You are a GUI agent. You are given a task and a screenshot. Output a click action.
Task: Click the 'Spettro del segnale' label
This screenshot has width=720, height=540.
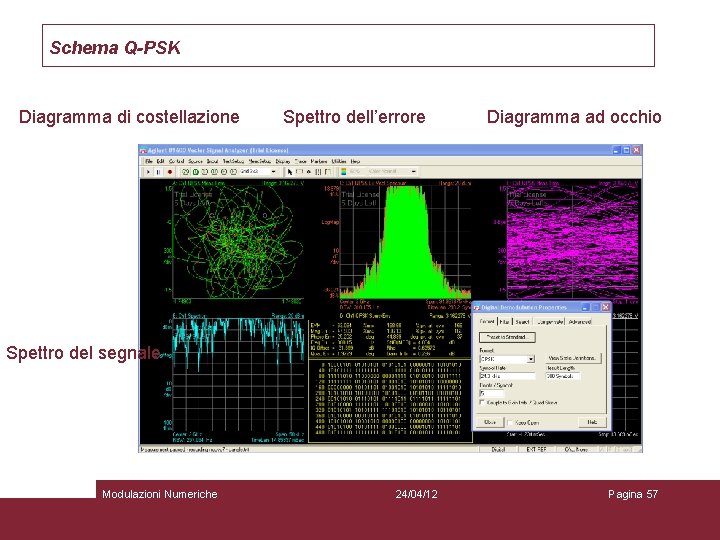coord(83,353)
